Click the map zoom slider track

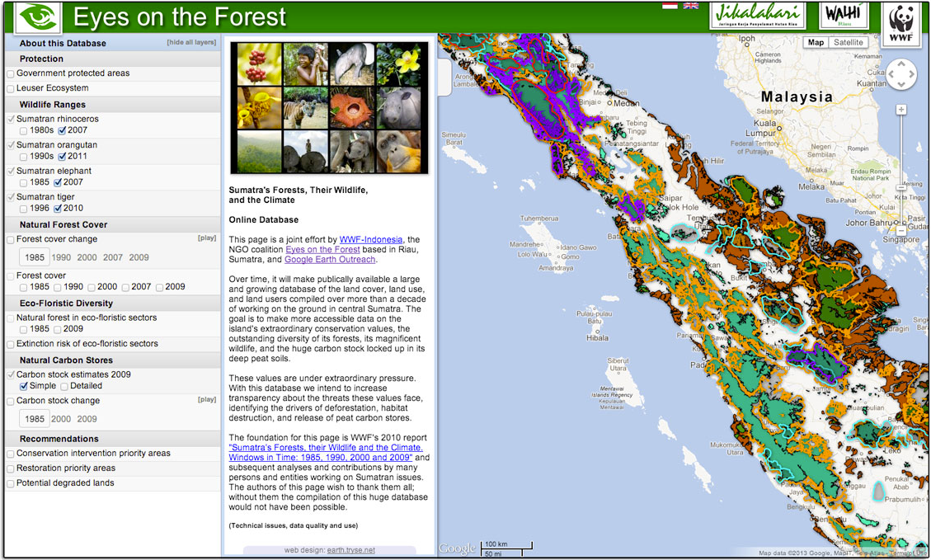point(901,170)
